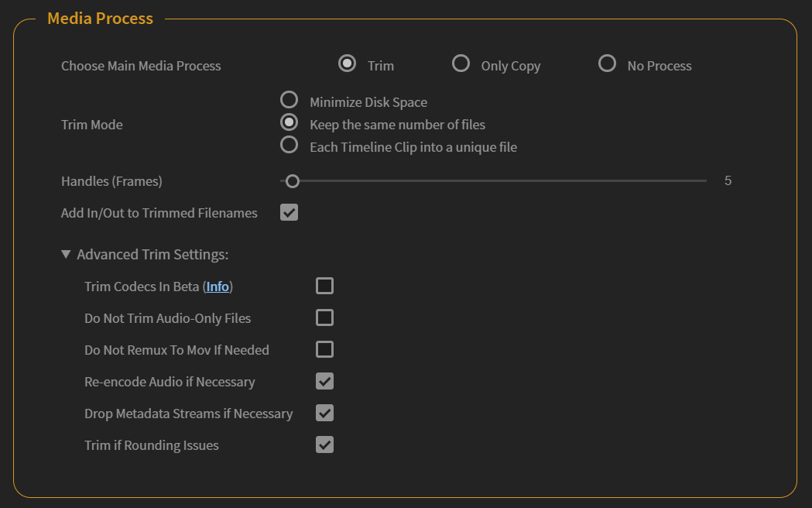The height and width of the screenshot is (508, 812).
Task: Open the Info link about beta codecs
Action: coord(218,286)
